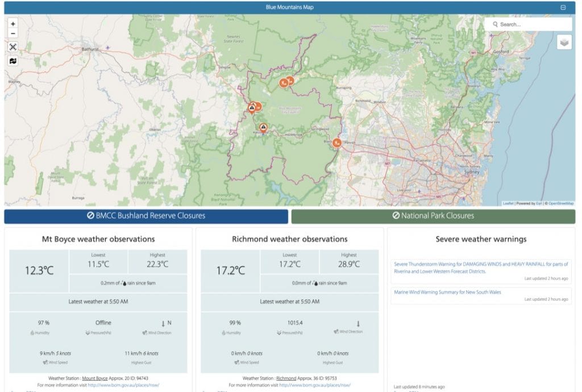The height and width of the screenshot is (392, 582).
Task: Click the Mount Boyce weather station link
Action: pos(94,378)
